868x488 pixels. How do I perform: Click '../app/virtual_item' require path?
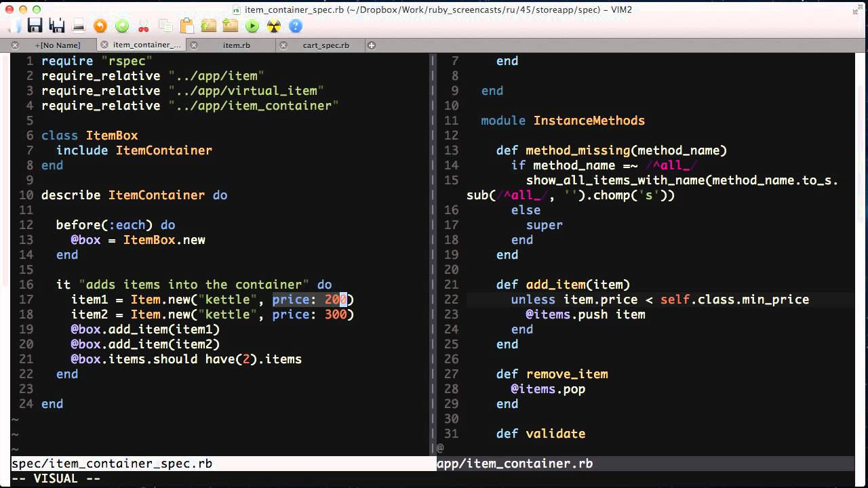click(246, 91)
